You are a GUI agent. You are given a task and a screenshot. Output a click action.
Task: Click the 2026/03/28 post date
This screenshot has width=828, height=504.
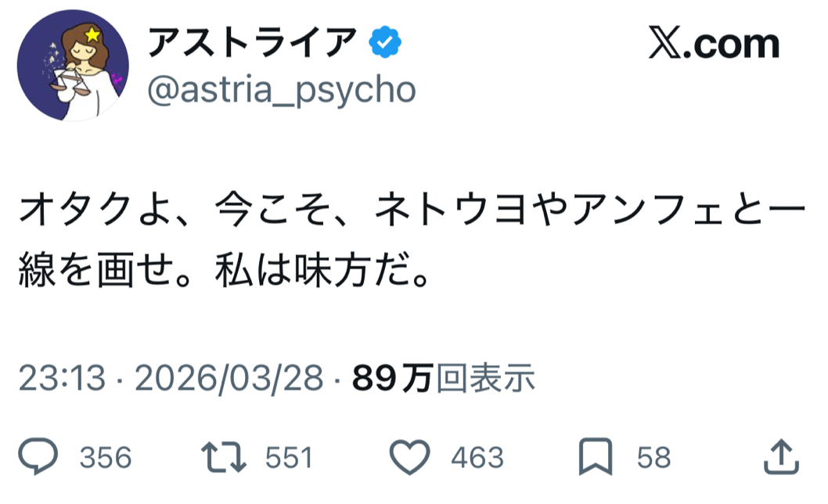pos(229,380)
